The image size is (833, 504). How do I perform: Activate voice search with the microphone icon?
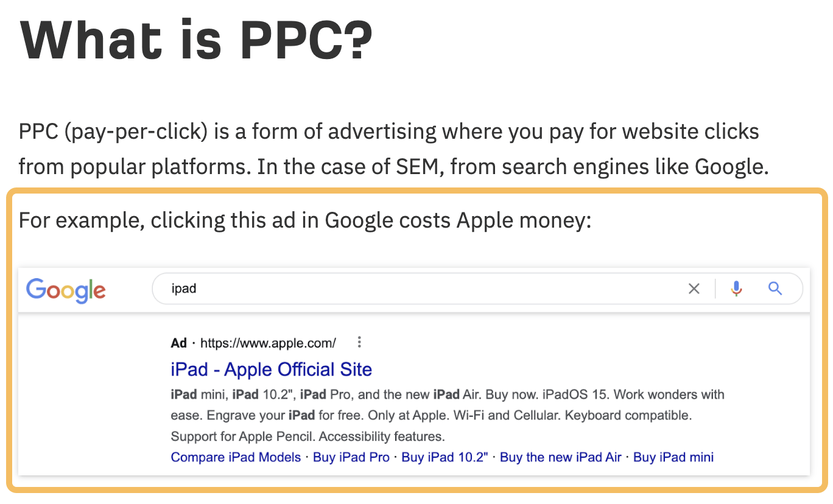tap(736, 289)
